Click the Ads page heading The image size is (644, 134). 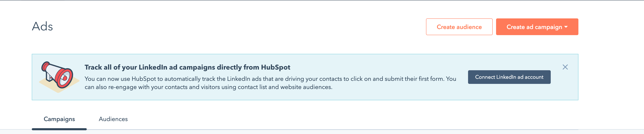43,26
